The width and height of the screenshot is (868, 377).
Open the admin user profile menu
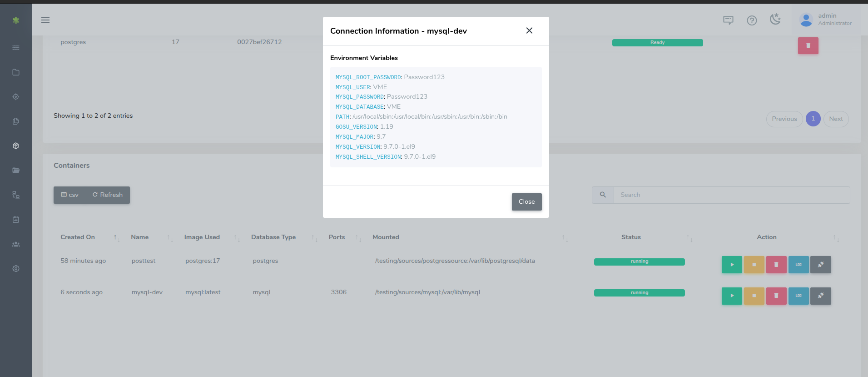[x=826, y=20]
